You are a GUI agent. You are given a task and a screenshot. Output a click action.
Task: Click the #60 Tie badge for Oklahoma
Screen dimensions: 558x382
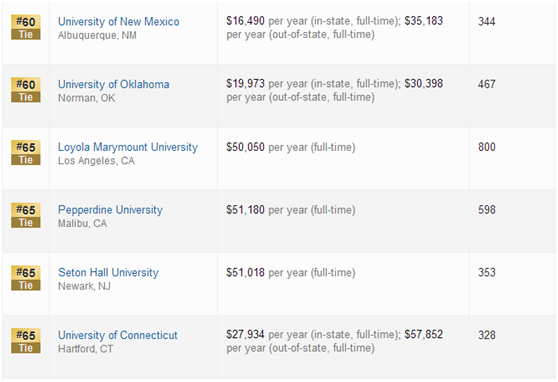26,90
